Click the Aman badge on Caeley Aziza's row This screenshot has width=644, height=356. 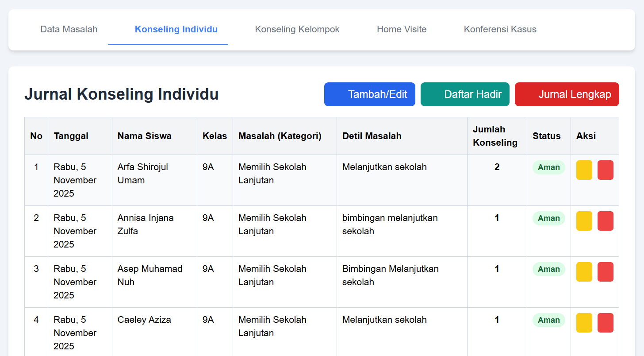click(x=548, y=320)
